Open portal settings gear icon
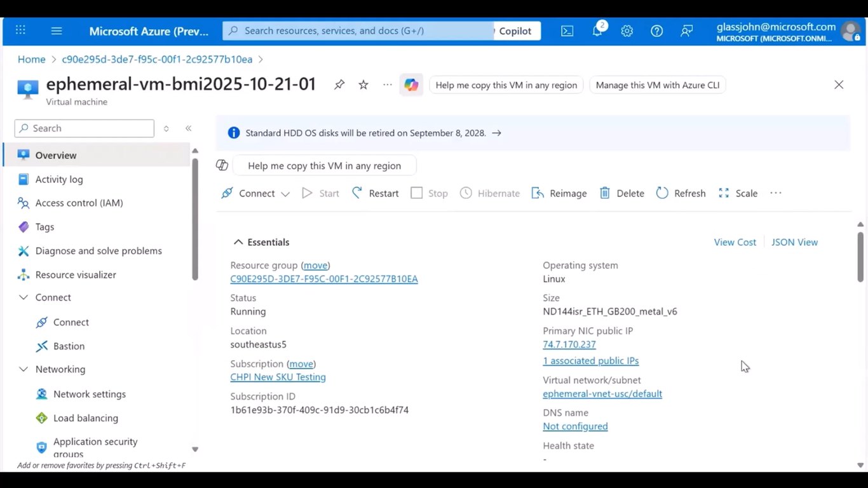Image resolution: width=868 pixels, height=488 pixels. coord(627,31)
